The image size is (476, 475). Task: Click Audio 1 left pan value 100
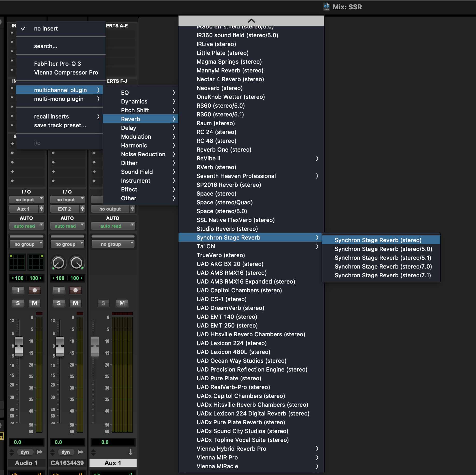(18, 278)
